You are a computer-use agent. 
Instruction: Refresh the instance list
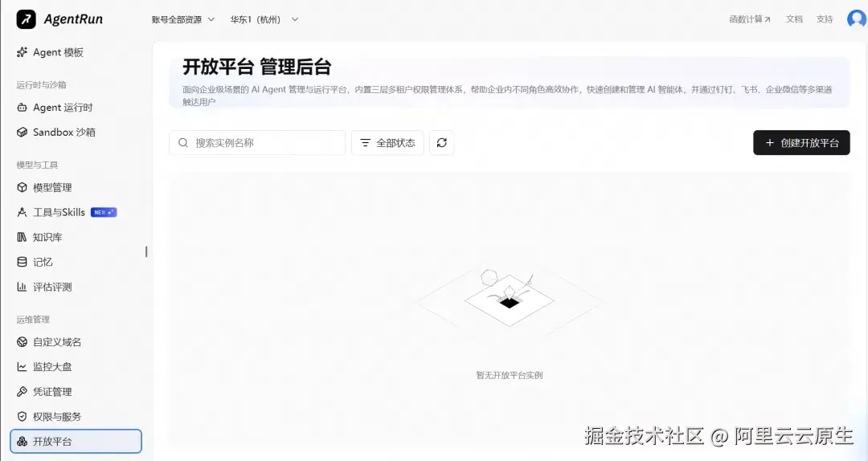[x=442, y=143]
